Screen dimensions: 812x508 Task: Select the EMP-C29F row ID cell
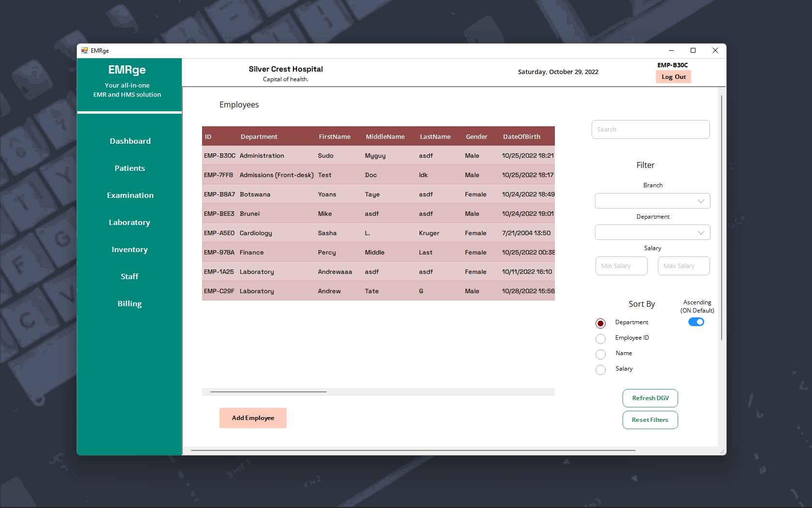pyautogui.click(x=219, y=291)
